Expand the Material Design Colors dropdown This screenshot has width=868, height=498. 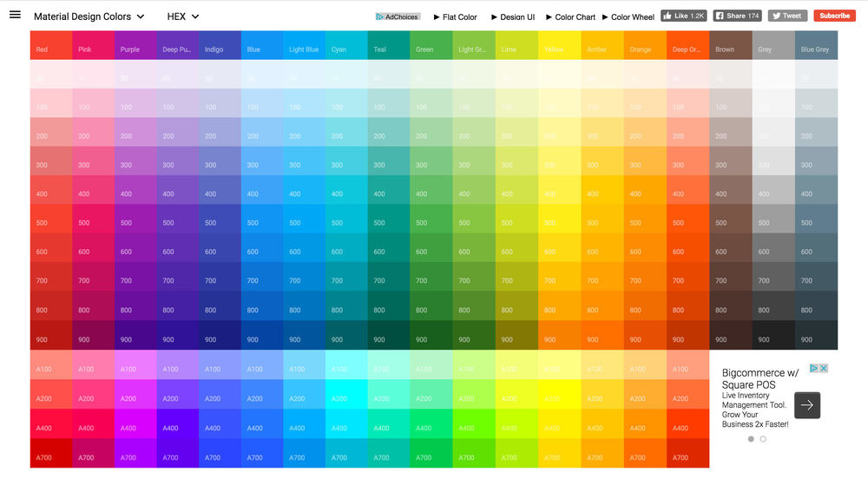coord(89,16)
